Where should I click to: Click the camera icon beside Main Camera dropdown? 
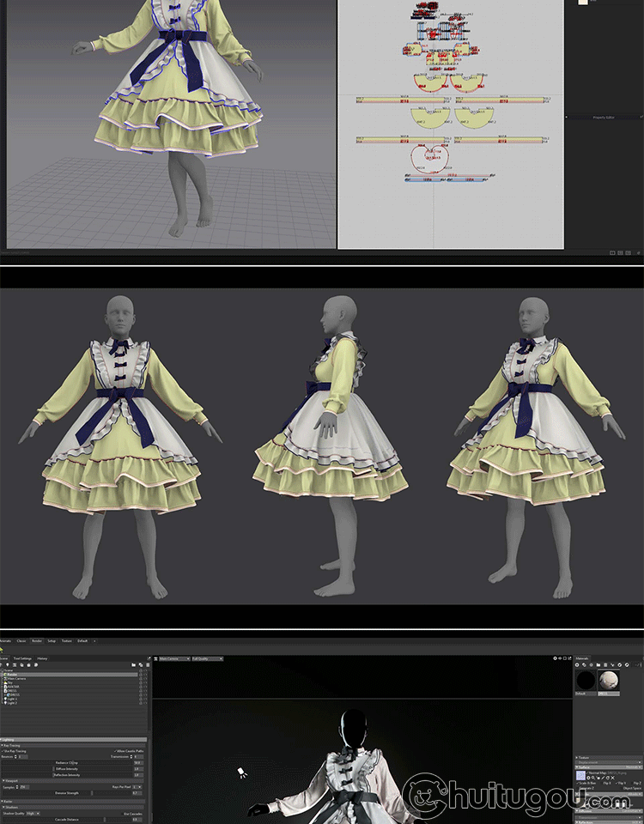tap(155, 658)
